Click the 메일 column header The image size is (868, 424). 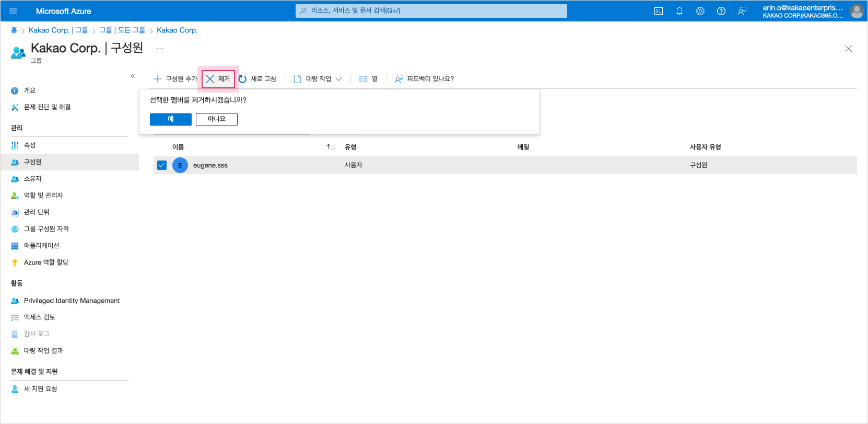[523, 147]
